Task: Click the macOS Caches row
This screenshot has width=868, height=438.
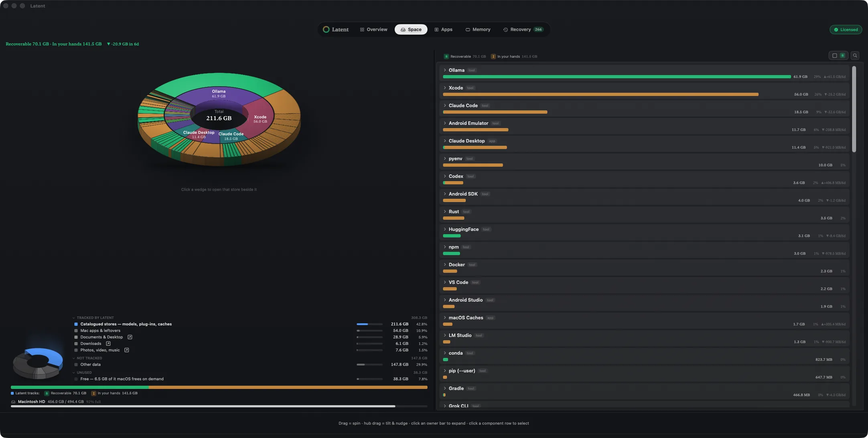Action: click(644, 321)
